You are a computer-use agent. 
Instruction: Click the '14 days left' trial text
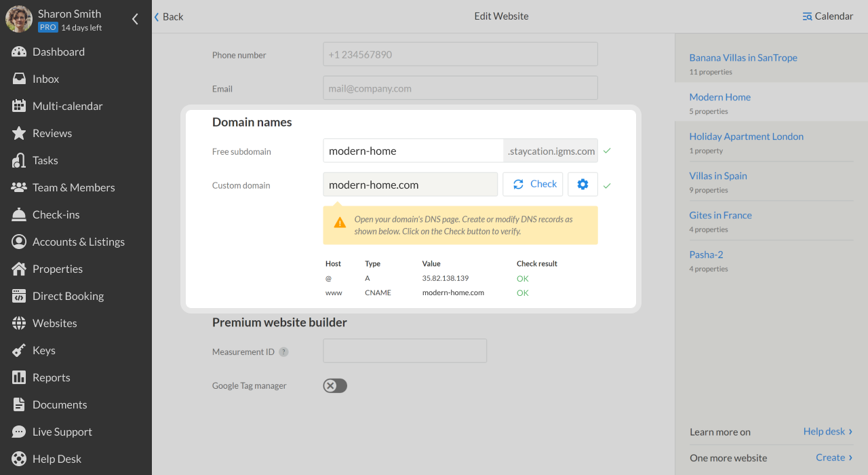pos(81,28)
